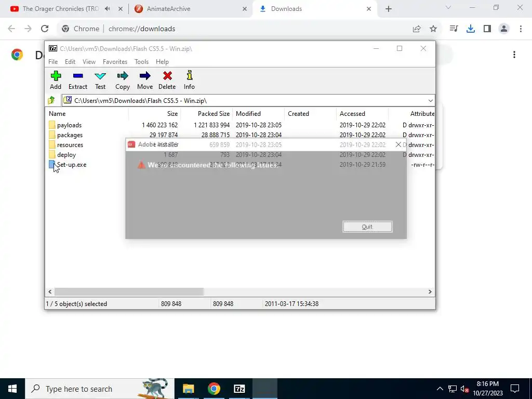
Task: Open the Help menu
Action: click(x=162, y=62)
